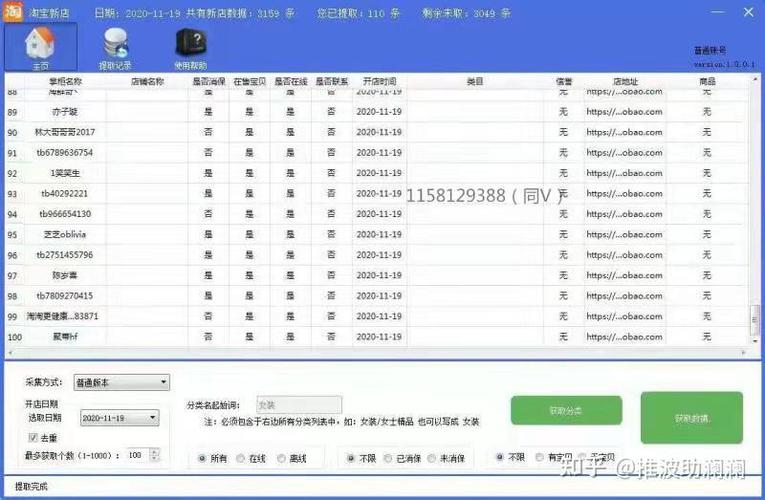Click the horizontal scrollbar left arrow
765x500 pixels.
(10, 352)
